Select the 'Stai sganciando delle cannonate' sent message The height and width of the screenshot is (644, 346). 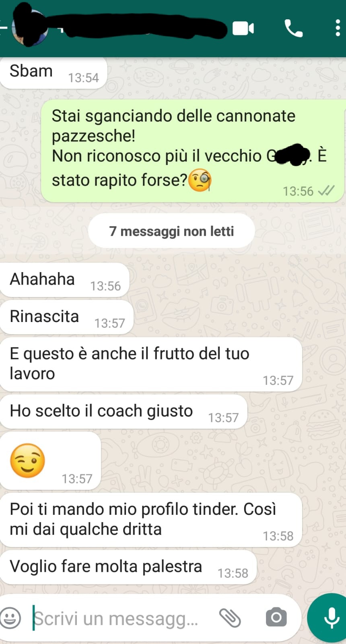[x=193, y=151]
